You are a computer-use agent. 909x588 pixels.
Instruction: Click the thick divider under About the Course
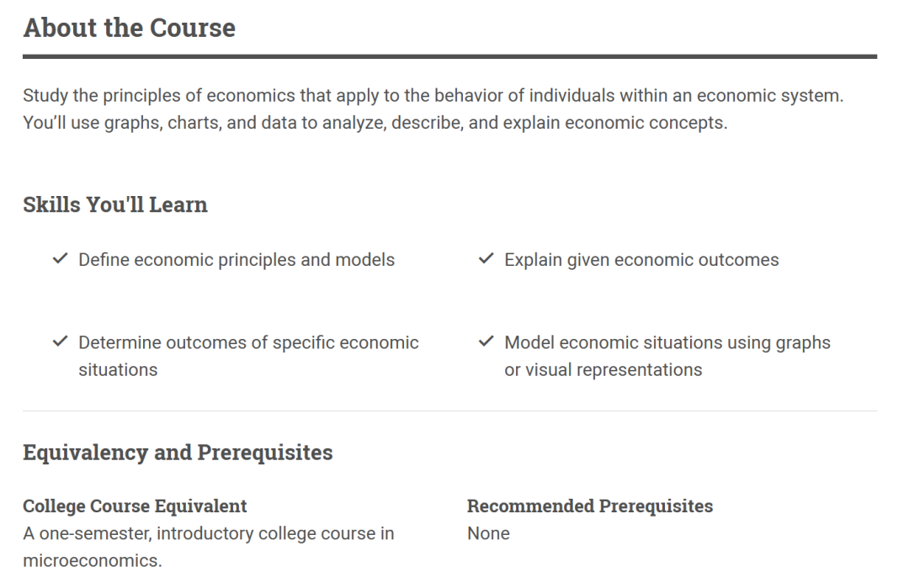tap(449, 56)
